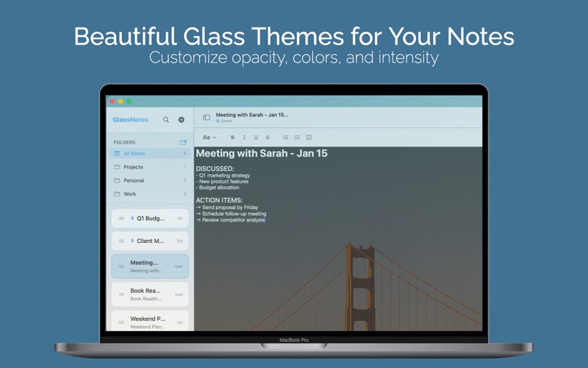Apply underline formatting
This screenshot has height=368, width=588.
(x=256, y=137)
